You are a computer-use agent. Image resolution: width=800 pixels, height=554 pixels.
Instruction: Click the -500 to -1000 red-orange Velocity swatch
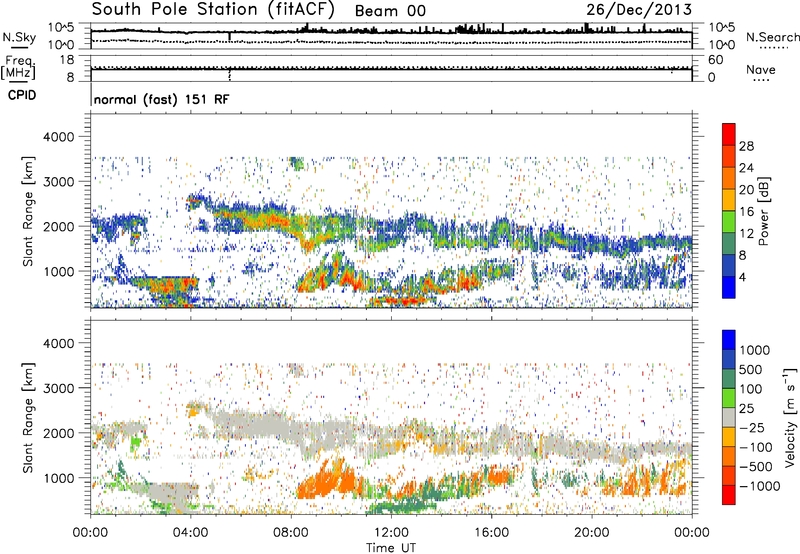click(x=729, y=475)
